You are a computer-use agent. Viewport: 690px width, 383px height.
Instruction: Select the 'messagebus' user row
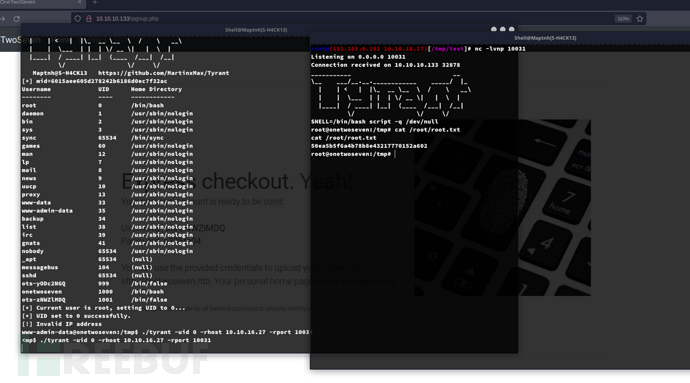(x=87, y=268)
